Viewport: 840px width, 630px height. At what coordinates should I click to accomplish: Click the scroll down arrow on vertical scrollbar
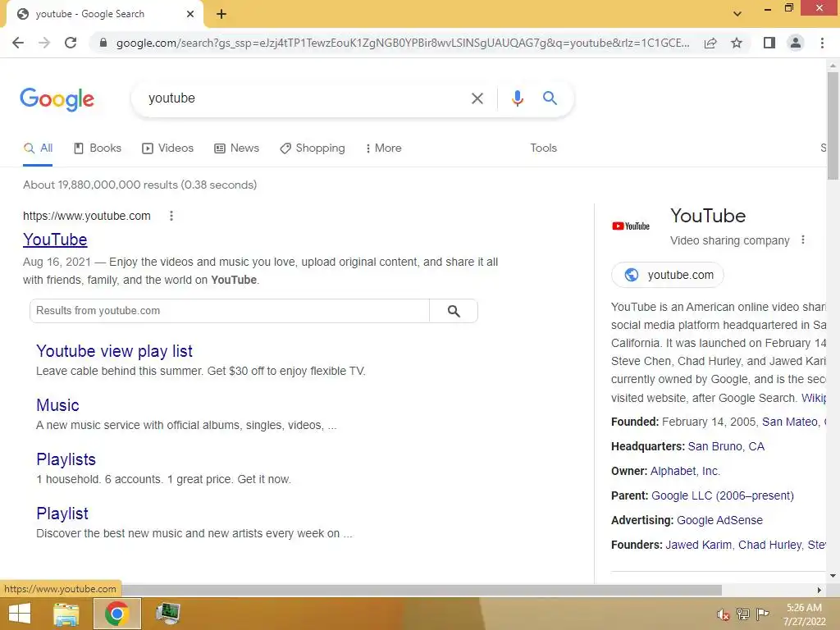(x=833, y=576)
